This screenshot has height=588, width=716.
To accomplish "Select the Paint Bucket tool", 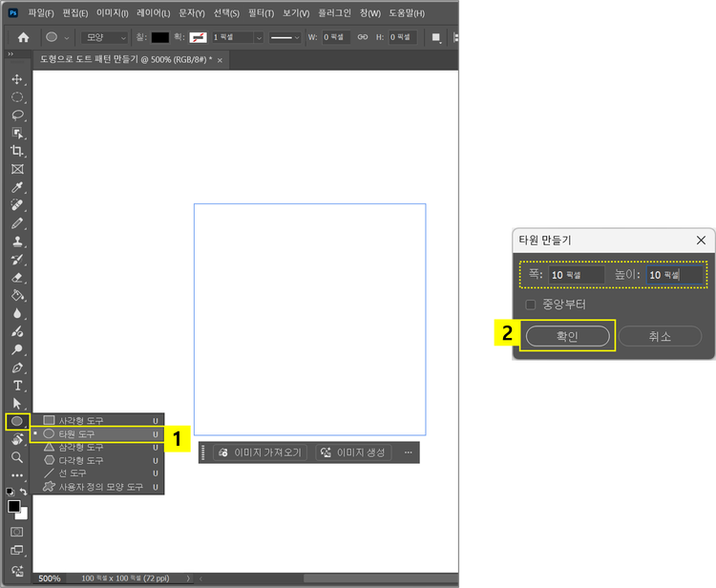I will tap(17, 295).
